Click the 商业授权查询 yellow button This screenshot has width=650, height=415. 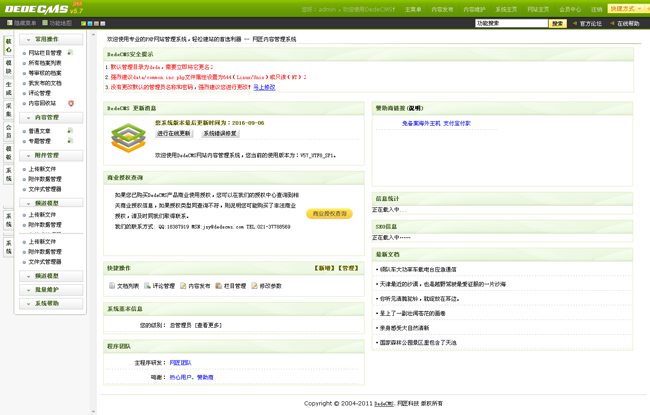[x=329, y=213]
